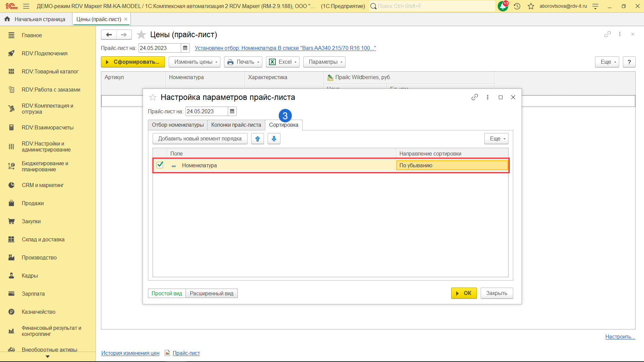The height and width of the screenshot is (362, 644).
Task: Open the Колонки прайс-листа tab
Action: coord(236,125)
